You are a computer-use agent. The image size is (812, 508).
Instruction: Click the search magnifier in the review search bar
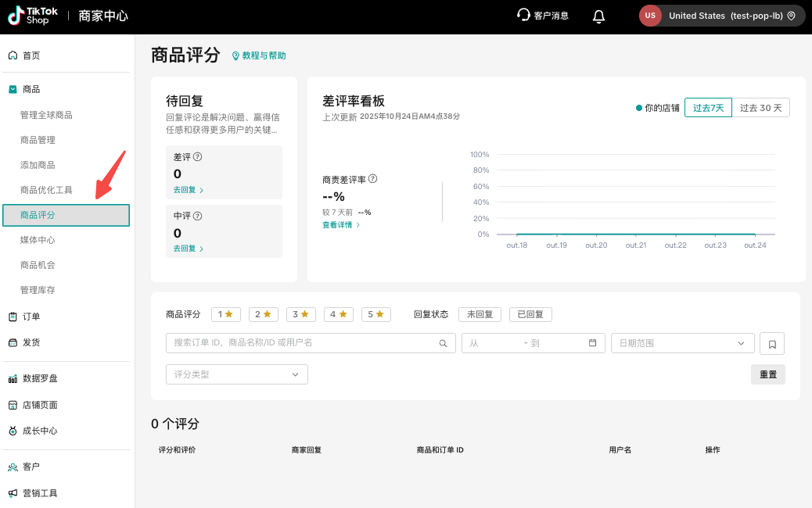coord(443,343)
